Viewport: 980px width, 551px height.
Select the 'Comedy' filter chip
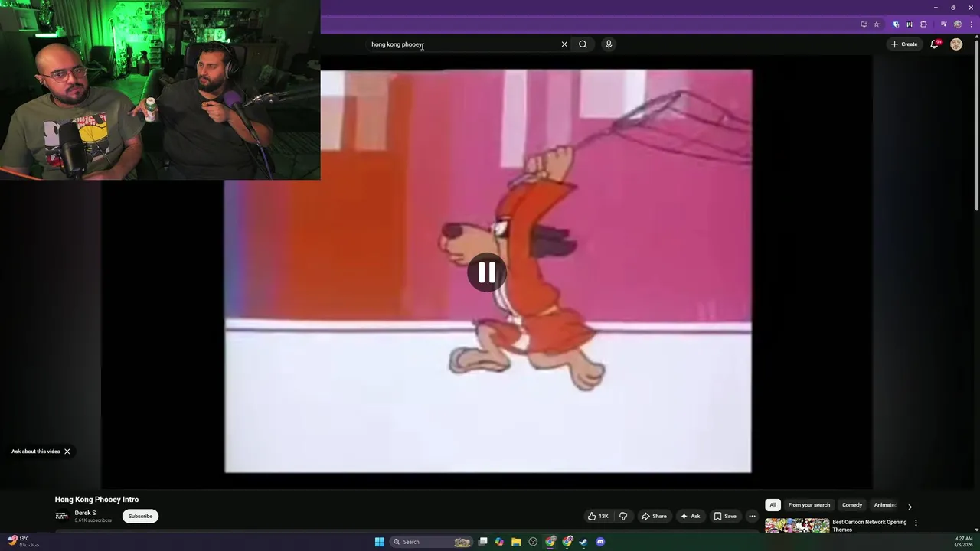(852, 505)
